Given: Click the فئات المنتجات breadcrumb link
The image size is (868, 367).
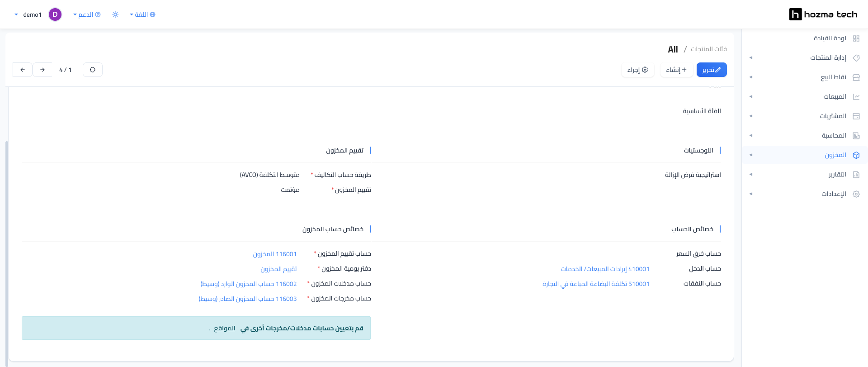Looking at the screenshot, I should click(x=709, y=49).
